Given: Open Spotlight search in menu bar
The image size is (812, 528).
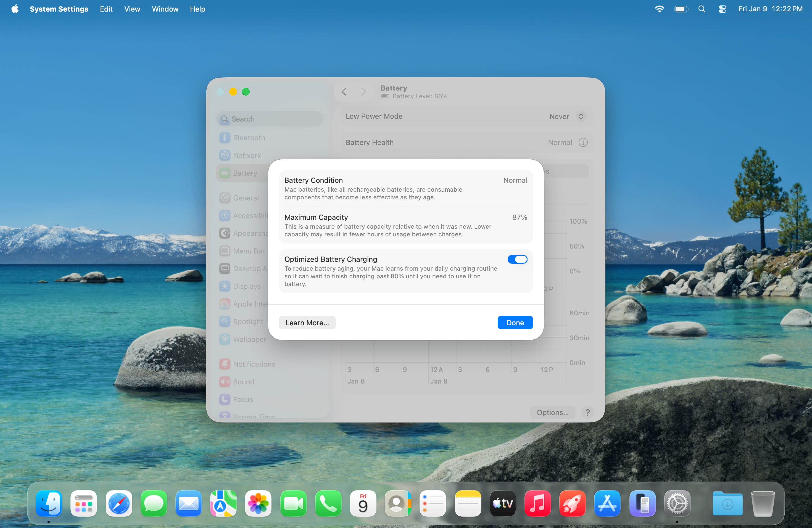Looking at the screenshot, I should [702, 9].
